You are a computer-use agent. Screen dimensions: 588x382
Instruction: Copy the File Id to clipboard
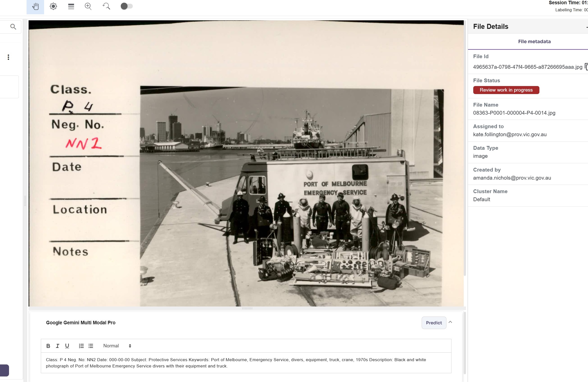586,67
